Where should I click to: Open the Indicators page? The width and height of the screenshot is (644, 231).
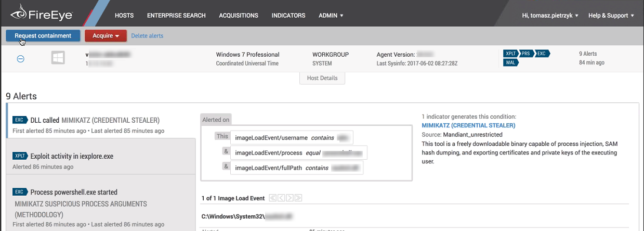(288, 16)
